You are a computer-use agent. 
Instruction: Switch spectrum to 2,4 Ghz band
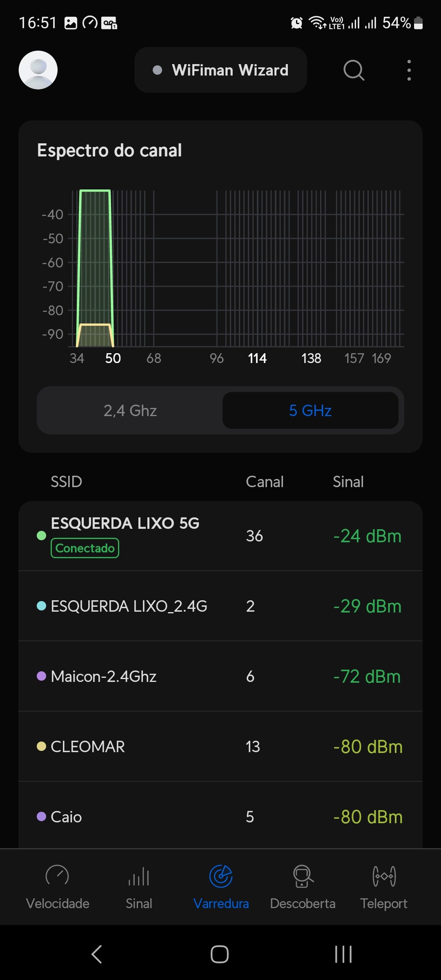click(130, 410)
